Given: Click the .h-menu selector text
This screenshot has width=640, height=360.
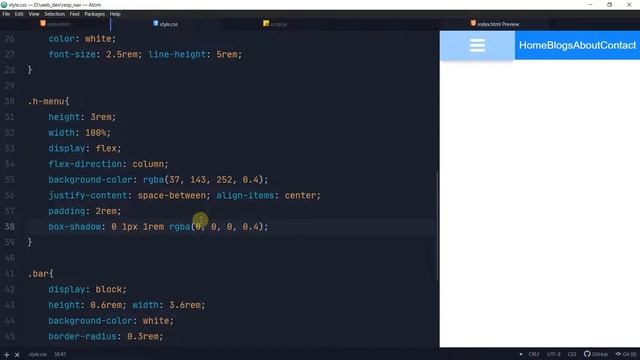Looking at the screenshot, I should point(46,101).
